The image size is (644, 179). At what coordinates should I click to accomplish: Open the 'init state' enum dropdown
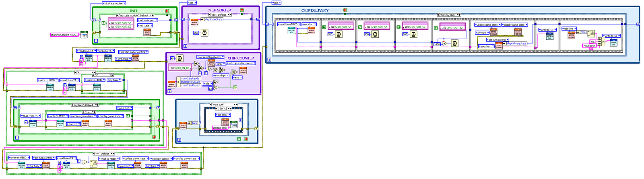145,25
